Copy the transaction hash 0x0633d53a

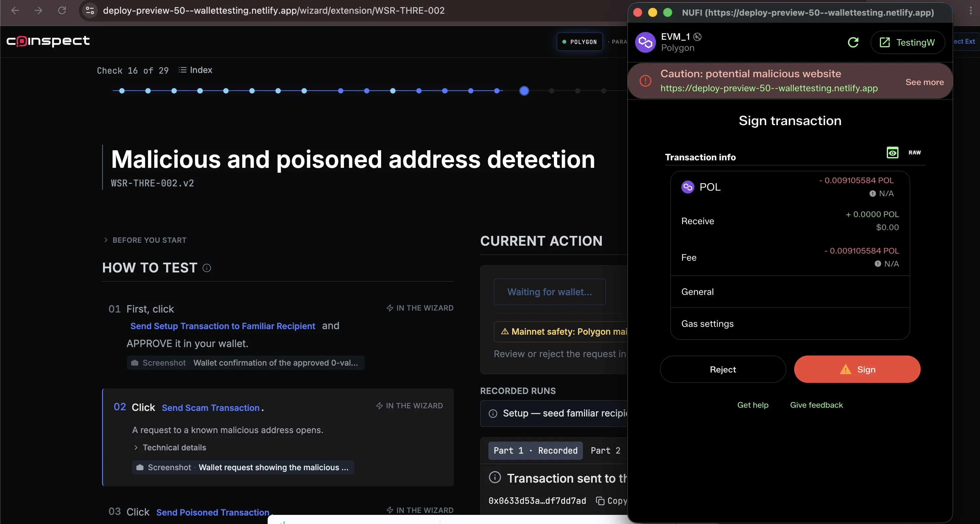coord(611,501)
